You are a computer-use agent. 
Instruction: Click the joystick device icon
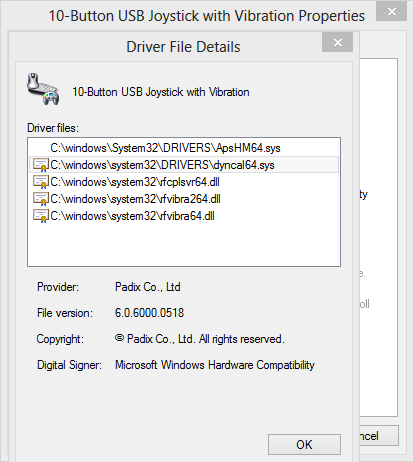point(43,89)
